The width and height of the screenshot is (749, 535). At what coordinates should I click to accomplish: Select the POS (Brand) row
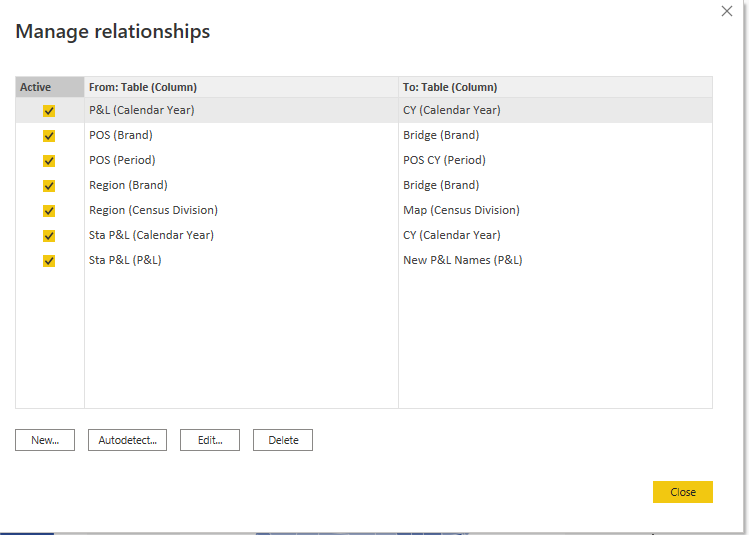point(364,135)
